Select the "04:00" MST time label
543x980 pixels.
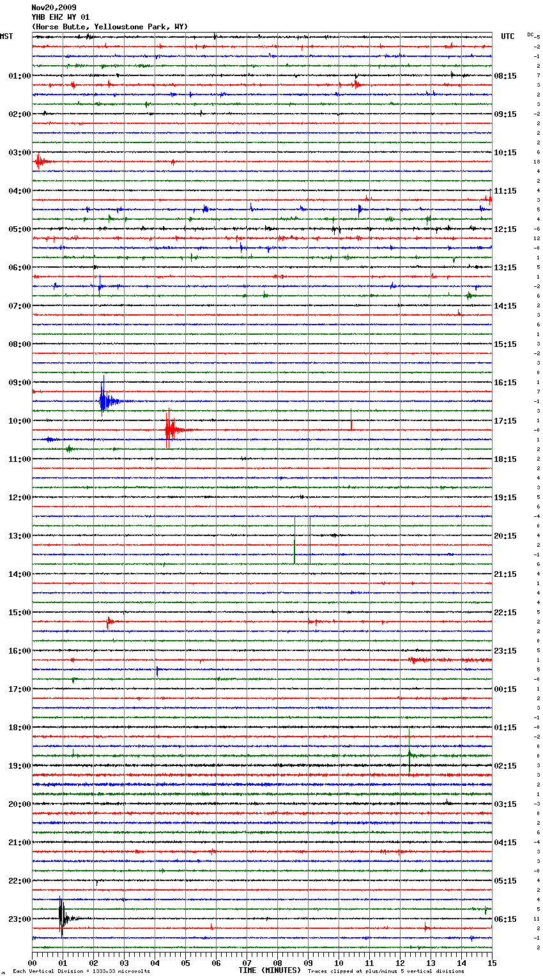[x=20, y=191]
